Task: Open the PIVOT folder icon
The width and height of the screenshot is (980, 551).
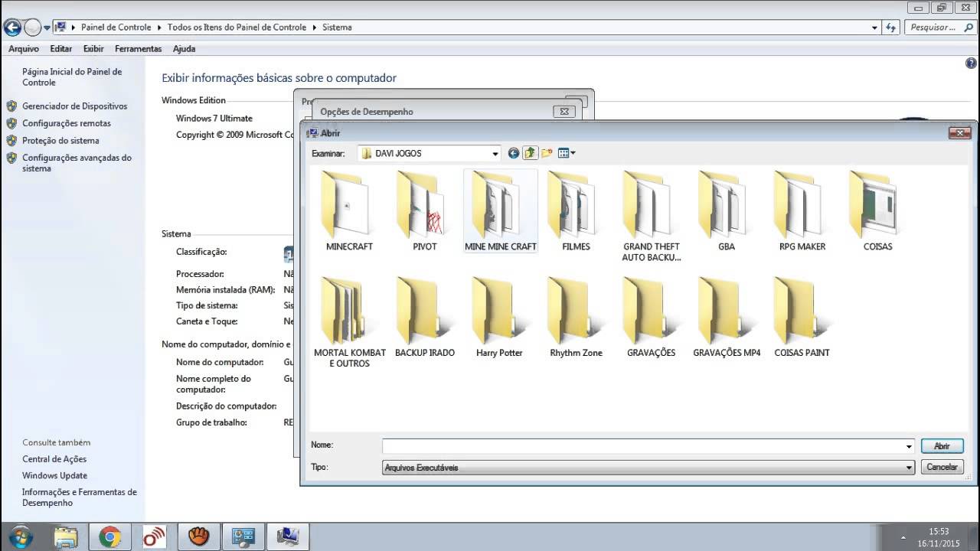Action: click(x=424, y=210)
